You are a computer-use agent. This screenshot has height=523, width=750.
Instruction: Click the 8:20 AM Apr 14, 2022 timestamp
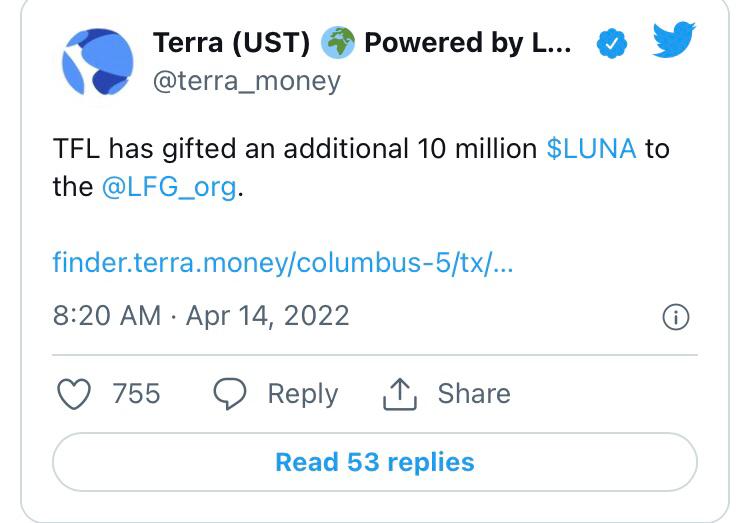point(201,316)
